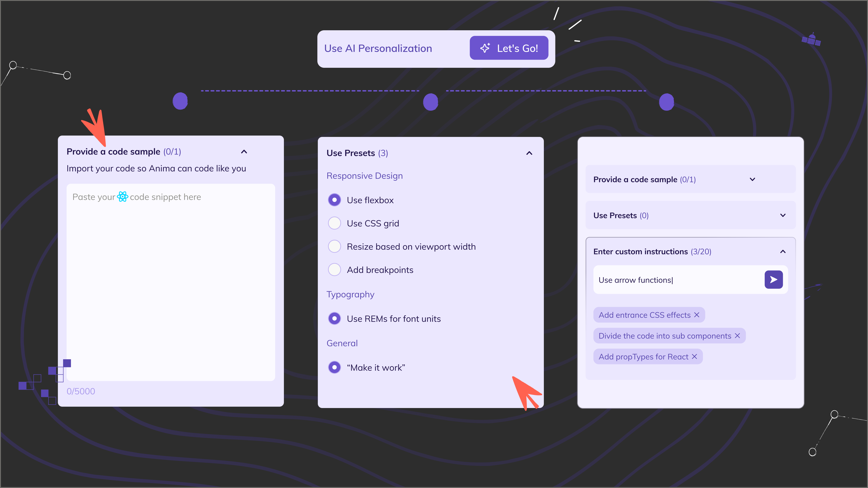Click the Add entrance CSS effects chip text
This screenshot has height=488, width=868.
[x=645, y=315]
